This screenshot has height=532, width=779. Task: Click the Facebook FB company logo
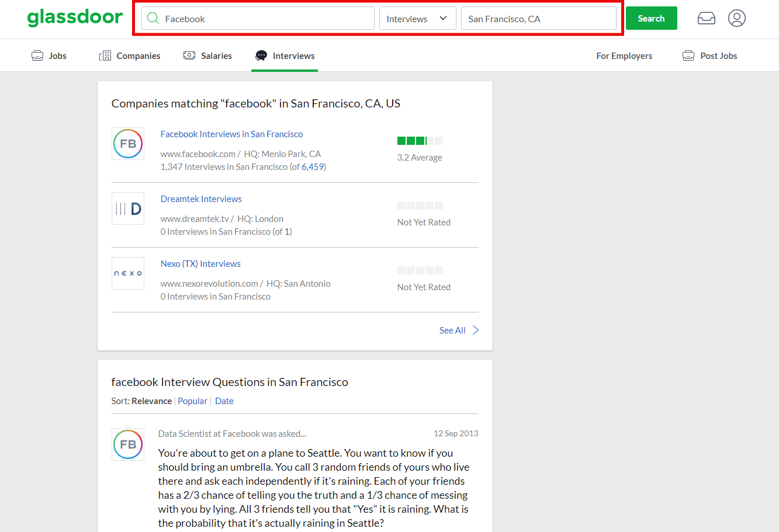coord(128,144)
